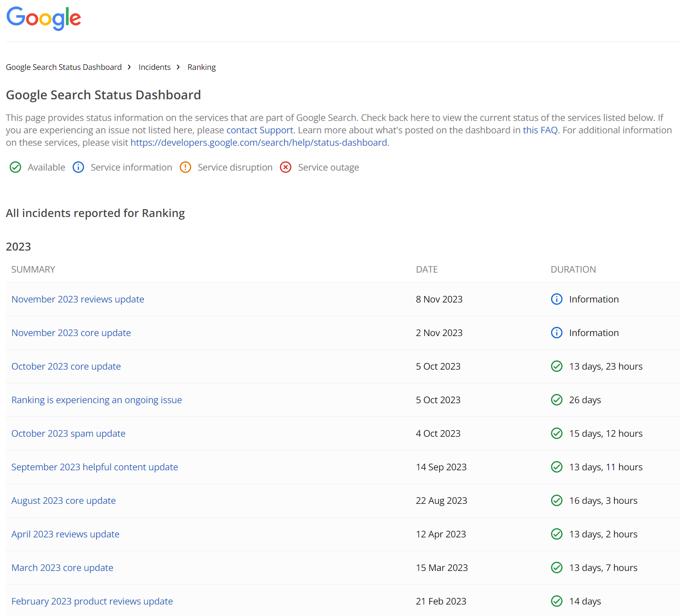Click the blue Service information legend icon
The width and height of the screenshot is (682, 616).
(79, 167)
